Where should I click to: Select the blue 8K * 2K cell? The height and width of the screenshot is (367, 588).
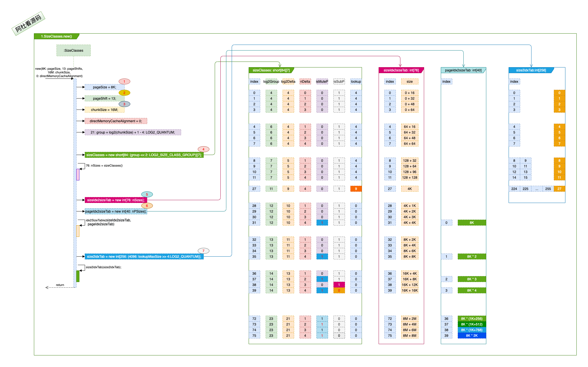(x=472, y=336)
